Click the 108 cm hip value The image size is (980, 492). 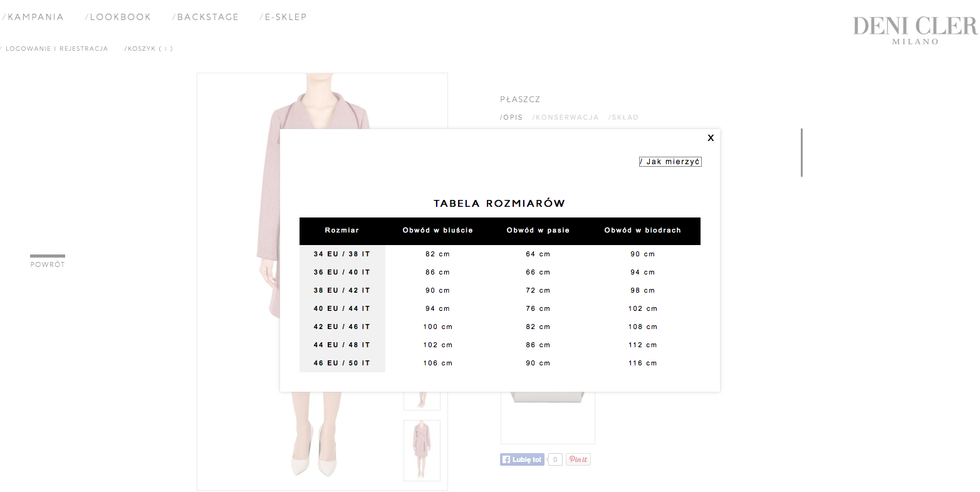click(643, 327)
